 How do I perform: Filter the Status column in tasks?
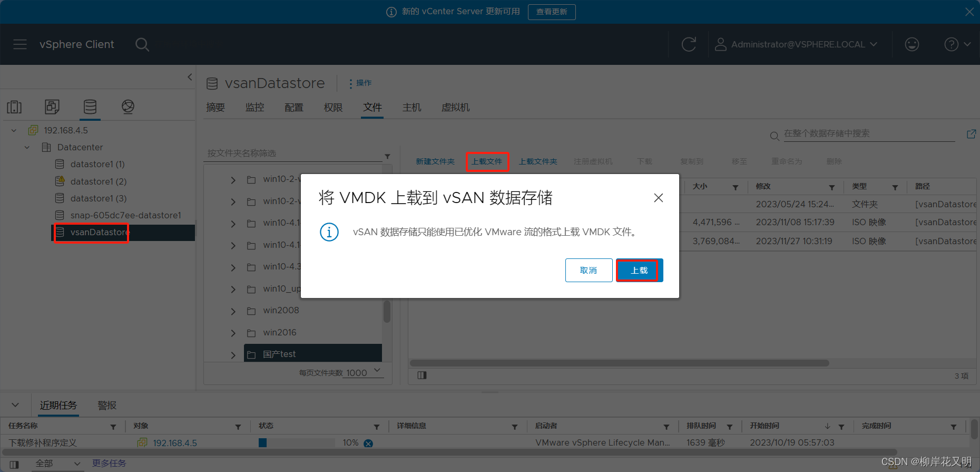(377, 427)
